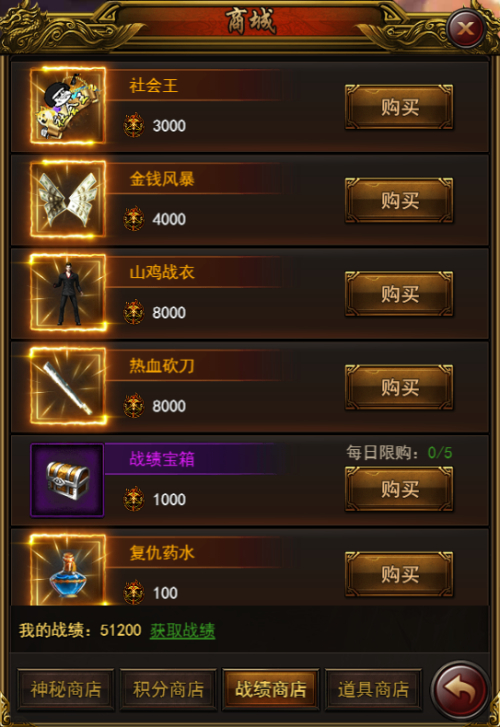Purchase the 热血砍刀 weapon

pos(399,387)
